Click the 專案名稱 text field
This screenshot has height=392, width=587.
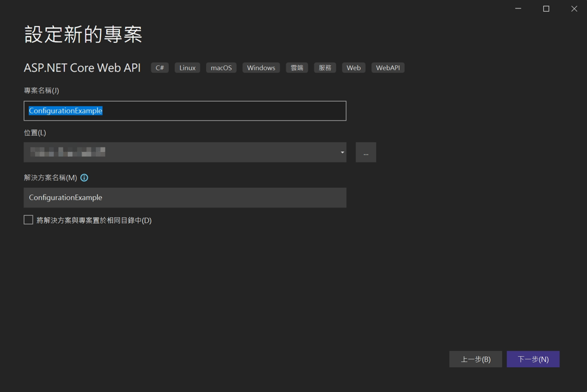(185, 111)
